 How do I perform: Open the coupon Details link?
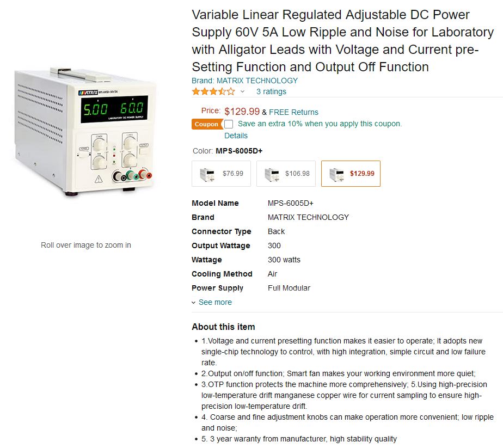pyautogui.click(x=236, y=136)
